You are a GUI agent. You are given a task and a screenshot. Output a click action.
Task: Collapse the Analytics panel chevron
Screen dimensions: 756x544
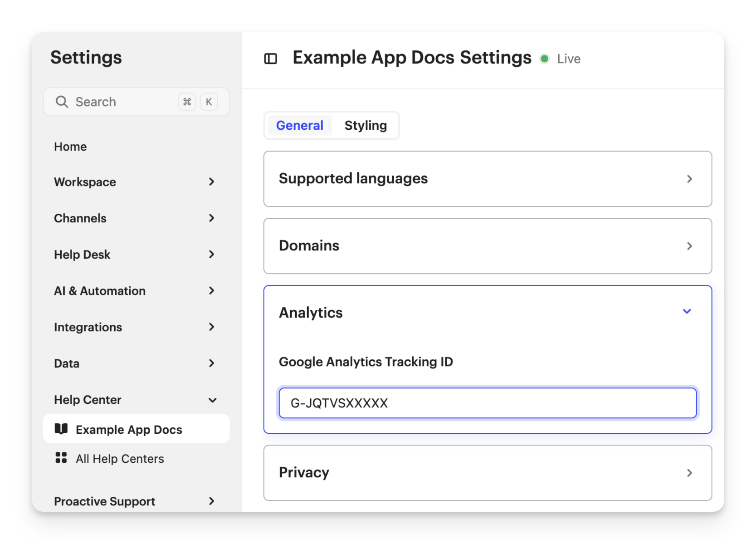[x=687, y=312]
